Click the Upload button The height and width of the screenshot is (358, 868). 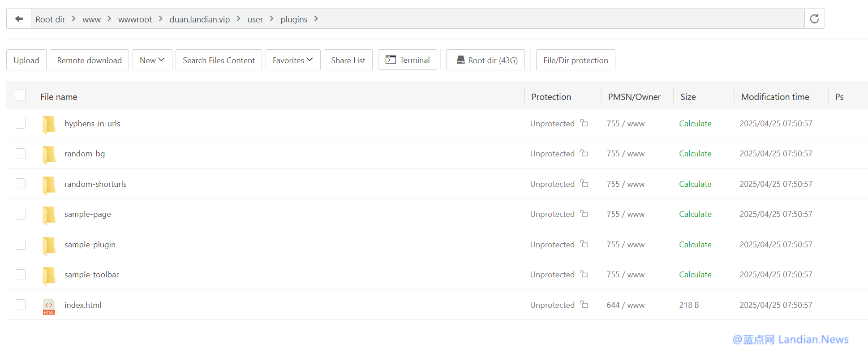point(26,60)
